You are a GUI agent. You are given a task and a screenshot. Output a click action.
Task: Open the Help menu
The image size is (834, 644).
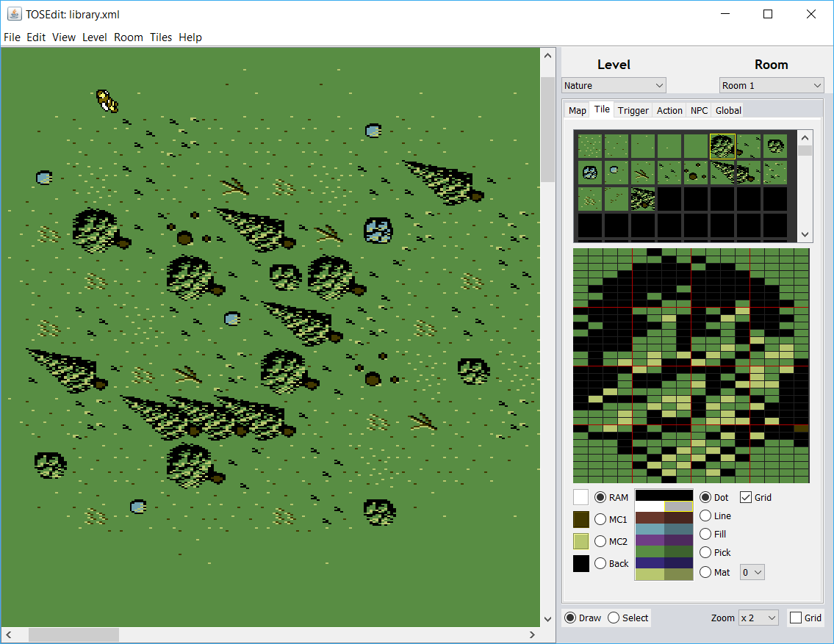(190, 37)
